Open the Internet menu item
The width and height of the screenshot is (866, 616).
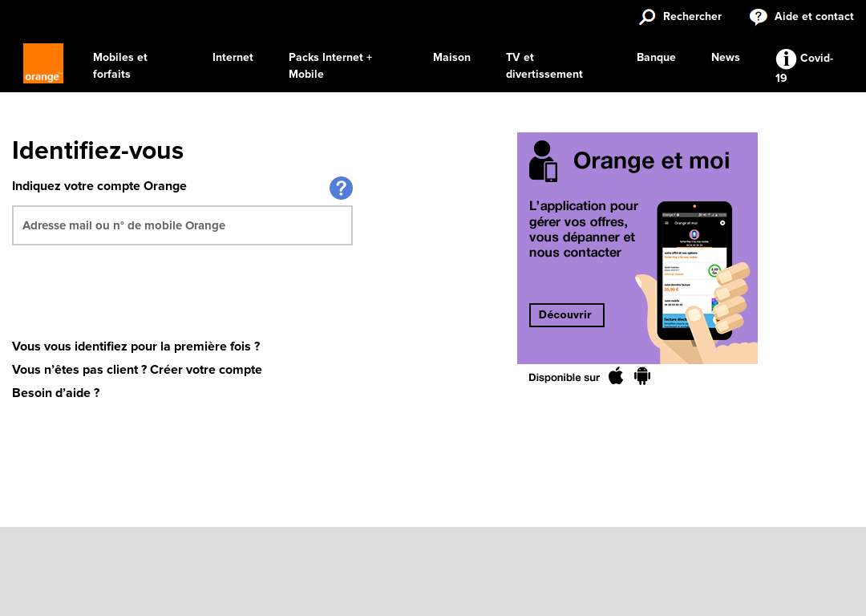pos(233,58)
